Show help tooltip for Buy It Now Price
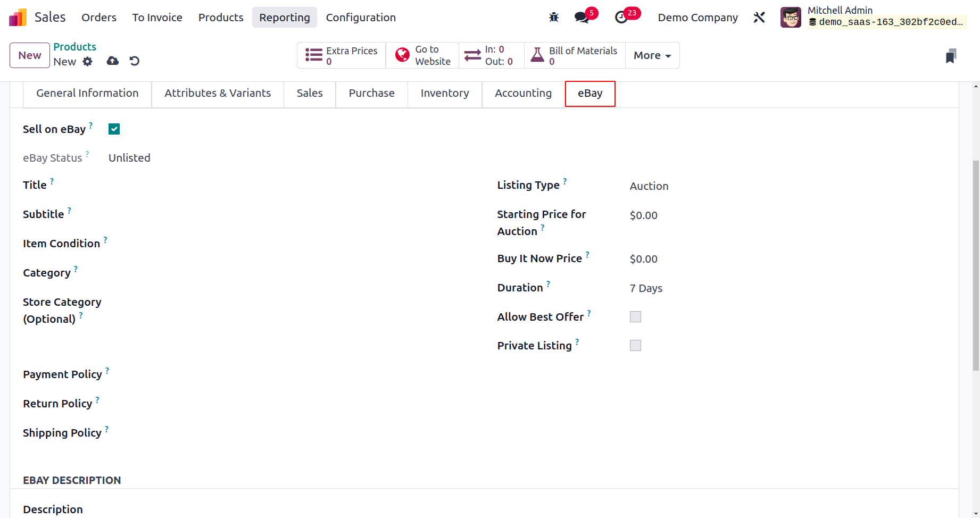980x518 pixels. (587, 255)
